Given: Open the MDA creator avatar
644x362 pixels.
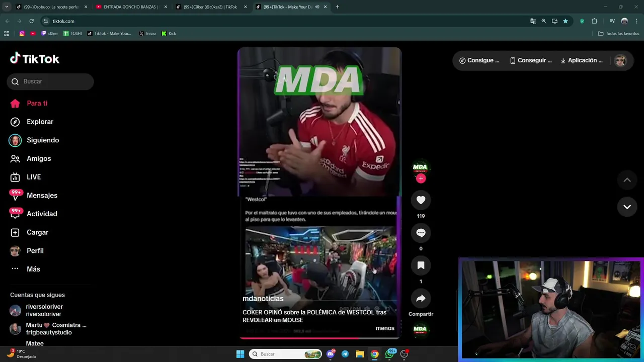Looking at the screenshot, I should (x=420, y=167).
